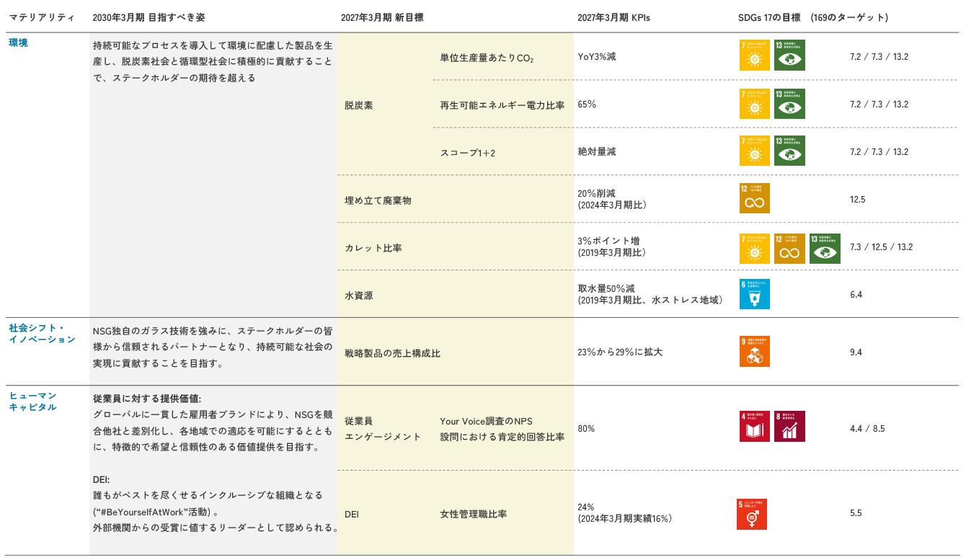Screen dimensions: 966x560
Task: Click the YoY3%減 KPI value
Action: pyautogui.click(x=597, y=56)
